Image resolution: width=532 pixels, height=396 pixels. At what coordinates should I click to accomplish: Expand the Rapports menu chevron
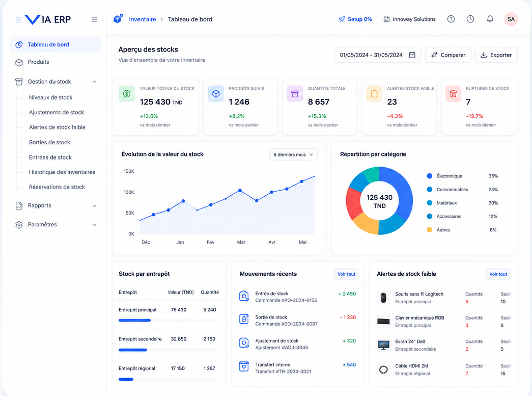[x=94, y=206]
